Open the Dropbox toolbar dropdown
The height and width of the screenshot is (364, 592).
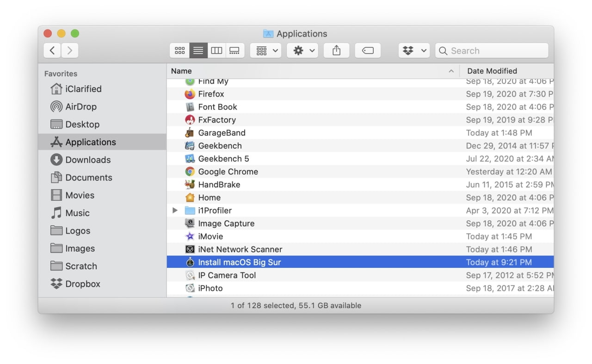coord(413,50)
